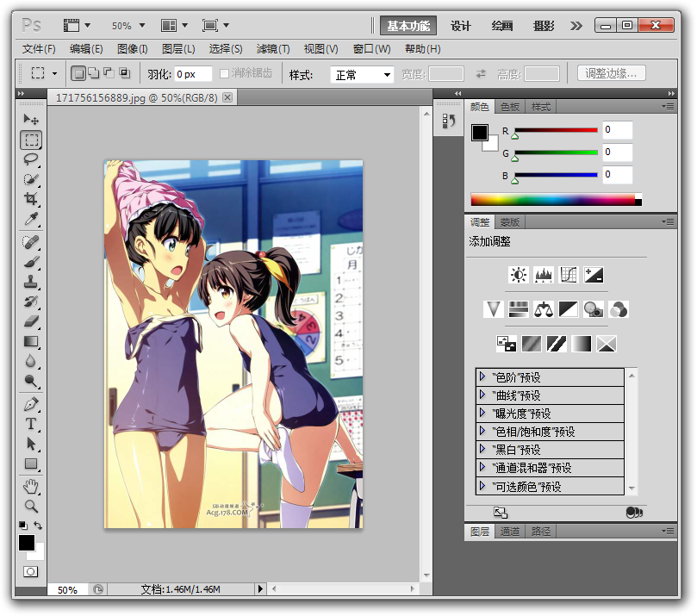Image resolution: width=697 pixels, height=616 pixels.
Task: Select the 基本功能 workspace button
Action: click(408, 26)
